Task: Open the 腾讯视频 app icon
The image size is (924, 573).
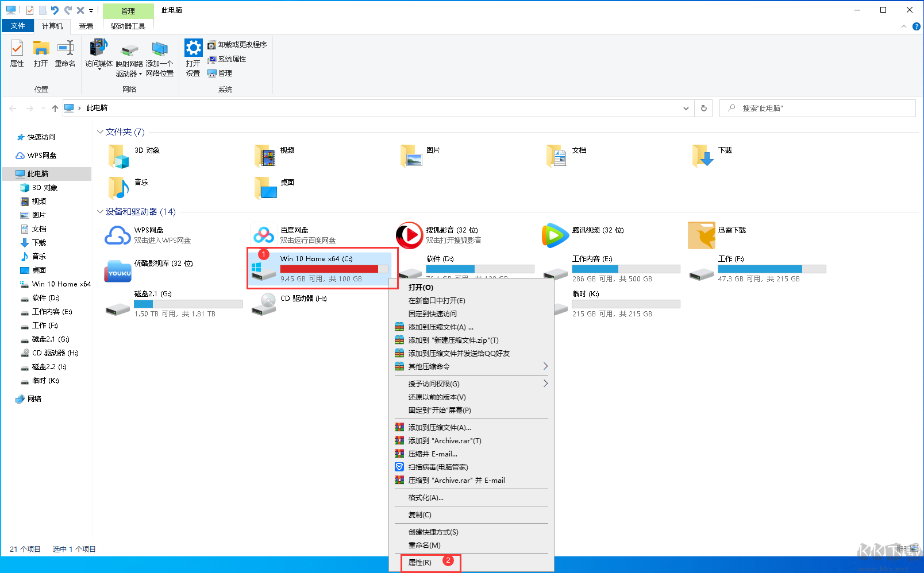Action: (556, 235)
